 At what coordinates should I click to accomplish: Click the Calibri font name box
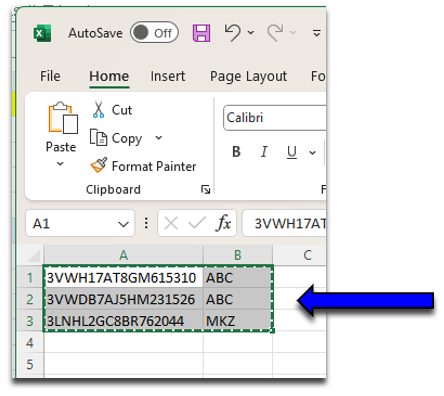tap(275, 118)
